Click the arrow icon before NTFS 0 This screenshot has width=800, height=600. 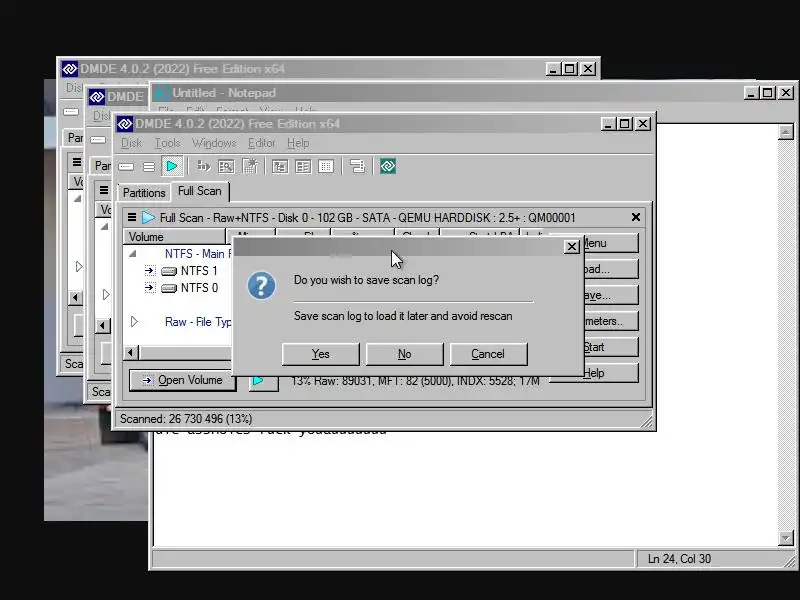click(149, 288)
